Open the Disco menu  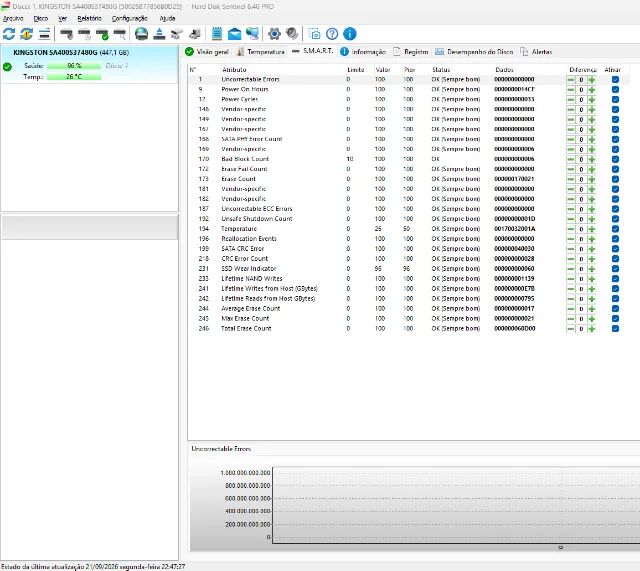pos(40,18)
